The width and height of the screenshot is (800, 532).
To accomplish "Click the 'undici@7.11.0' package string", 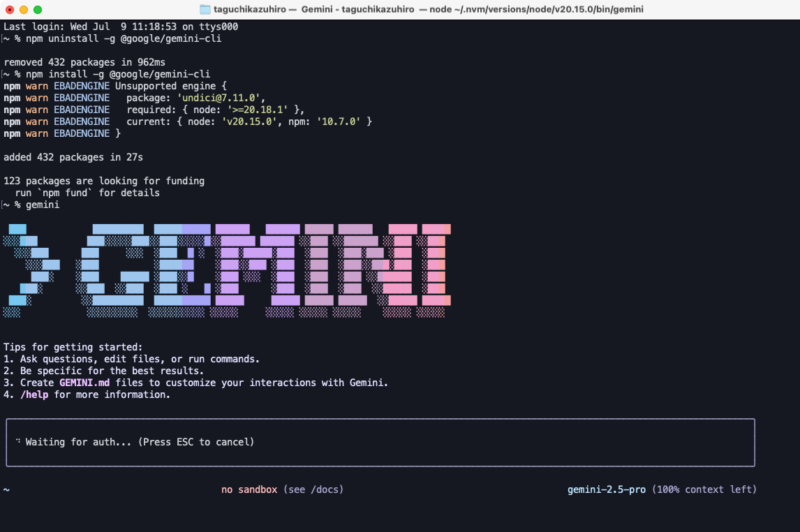I will [219, 98].
